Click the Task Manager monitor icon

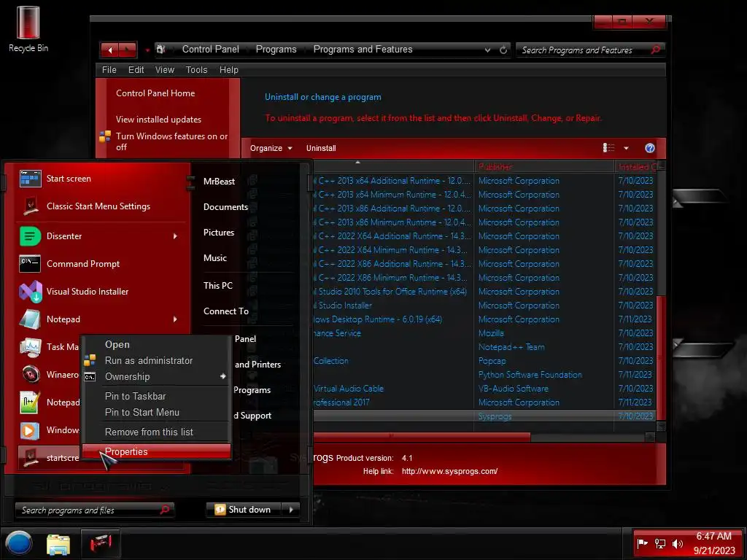(30, 346)
